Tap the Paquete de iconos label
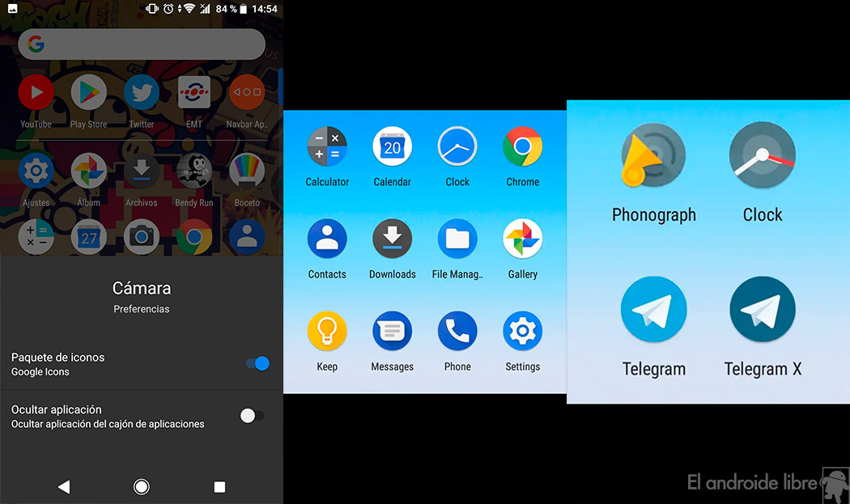 click(58, 357)
